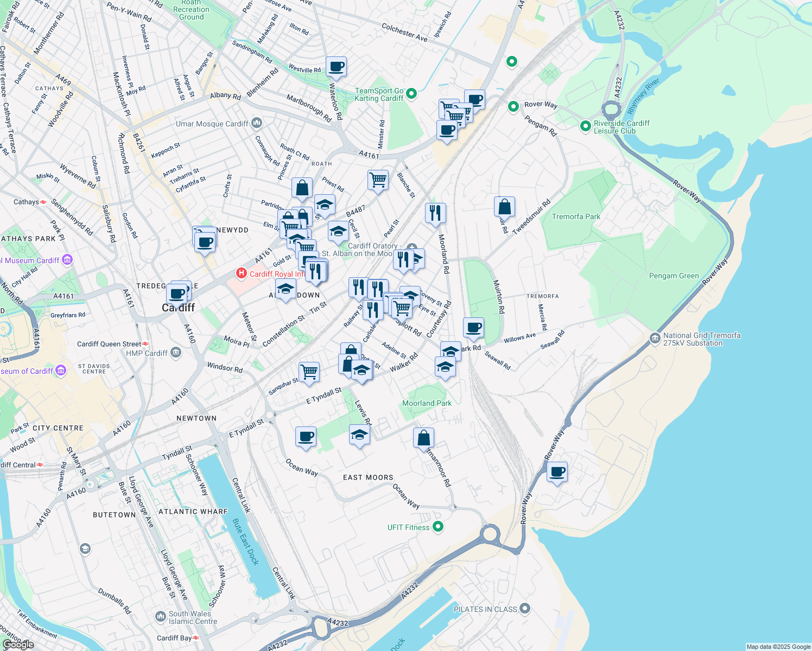Select the HMP Cardiff pin

point(175,353)
